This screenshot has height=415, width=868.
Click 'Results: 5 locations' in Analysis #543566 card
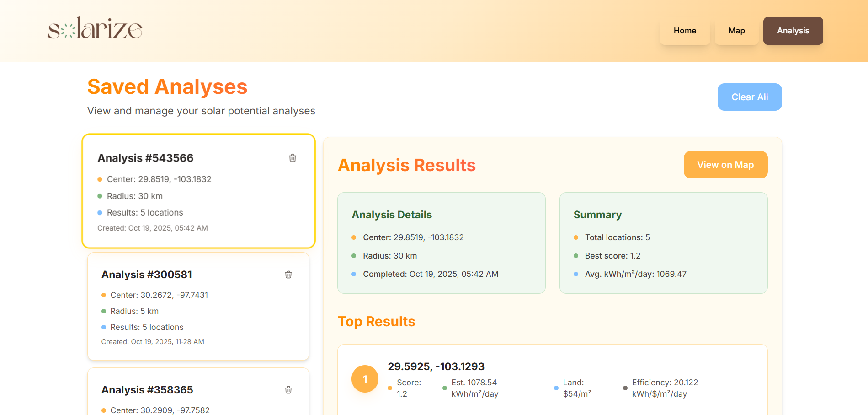[x=145, y=213]
